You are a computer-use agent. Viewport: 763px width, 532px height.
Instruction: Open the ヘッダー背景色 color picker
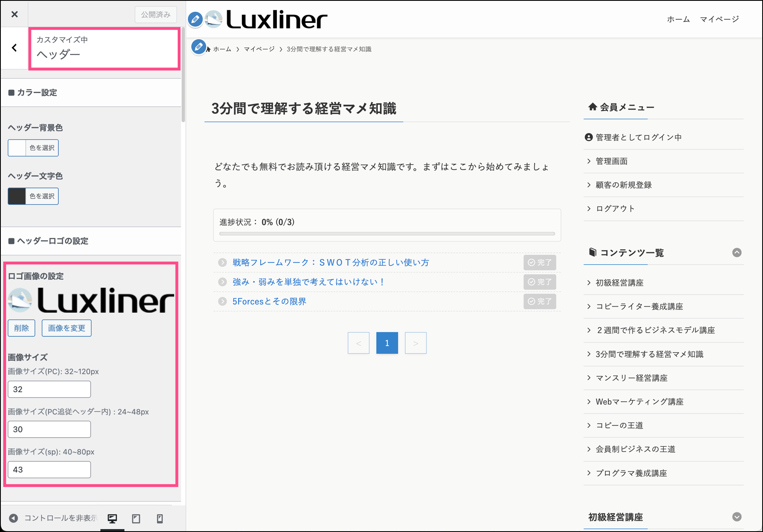[x=33, y=148]
